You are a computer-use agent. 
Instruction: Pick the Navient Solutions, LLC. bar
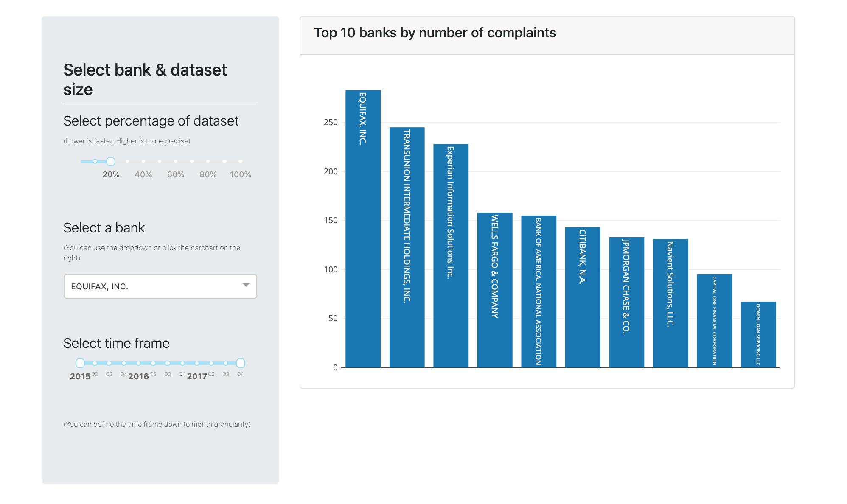point(670,303)
